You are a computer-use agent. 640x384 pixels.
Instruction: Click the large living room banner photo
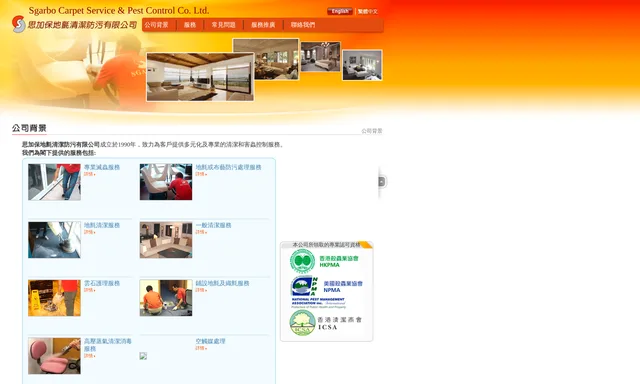click(x=200, y=77)
